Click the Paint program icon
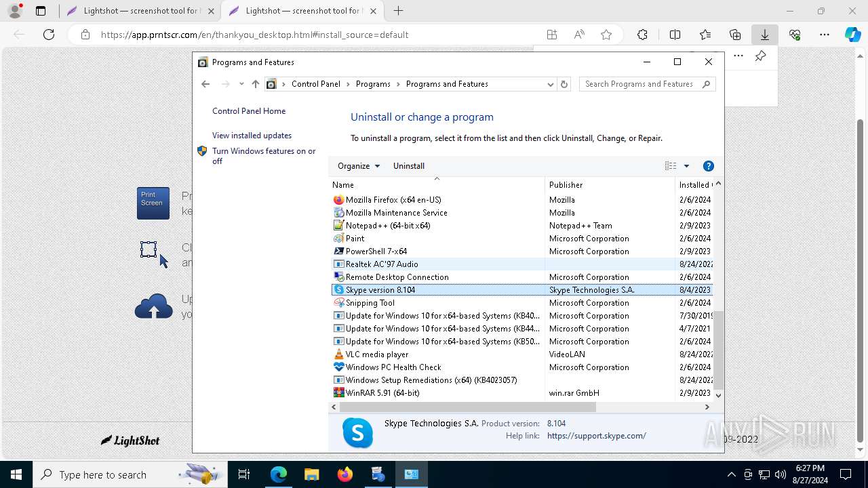Image resolution: width=868 pixels, height=488 pixels. (339, 239)
